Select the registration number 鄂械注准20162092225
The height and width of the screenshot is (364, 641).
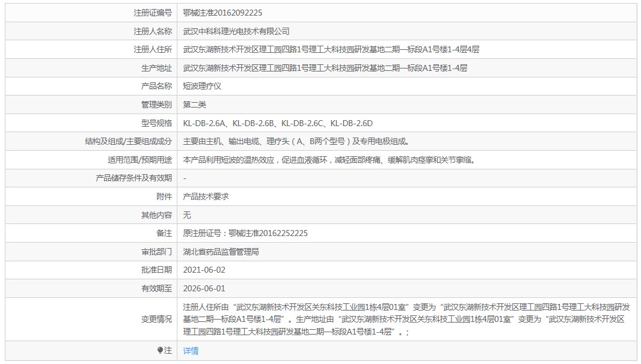[x=223, y=13]
